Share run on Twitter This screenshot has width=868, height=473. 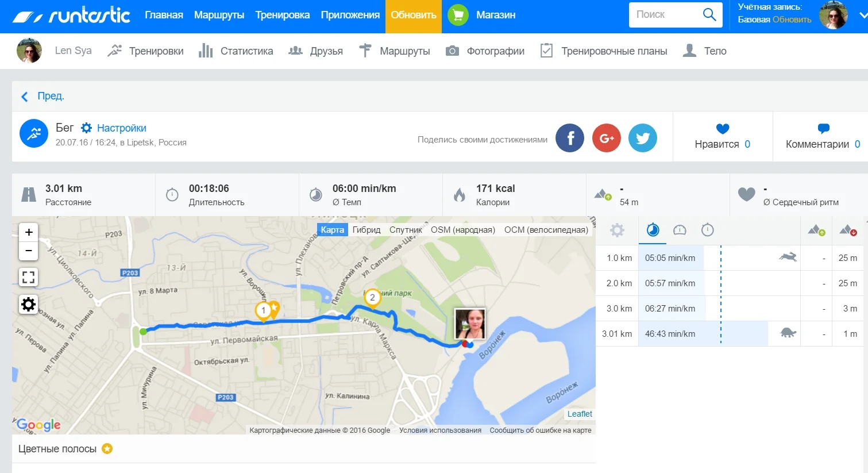point(643,138)
